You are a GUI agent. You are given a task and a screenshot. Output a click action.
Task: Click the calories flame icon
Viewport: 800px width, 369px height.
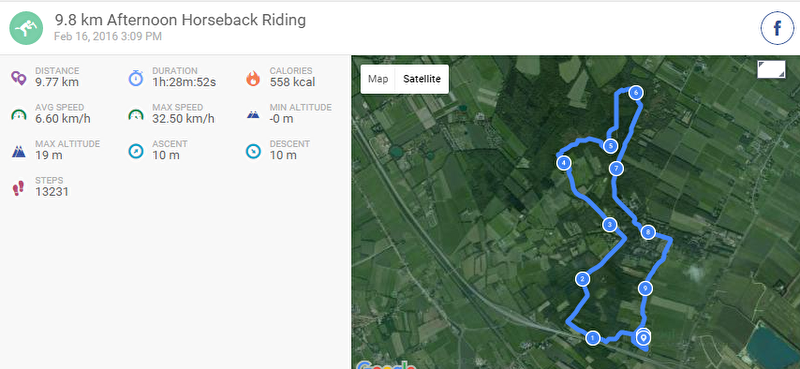click(x=253, y=78)
